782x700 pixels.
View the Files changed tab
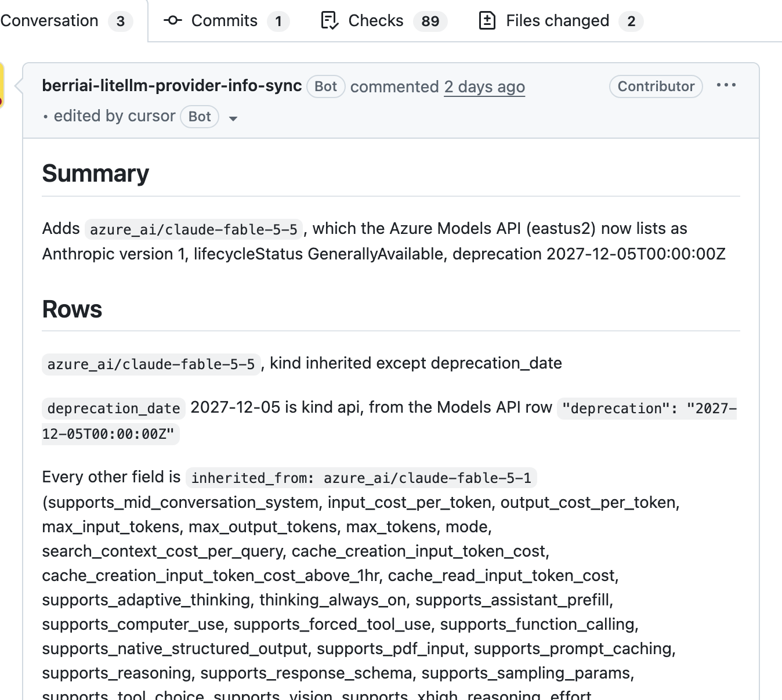tap(560, 21)
